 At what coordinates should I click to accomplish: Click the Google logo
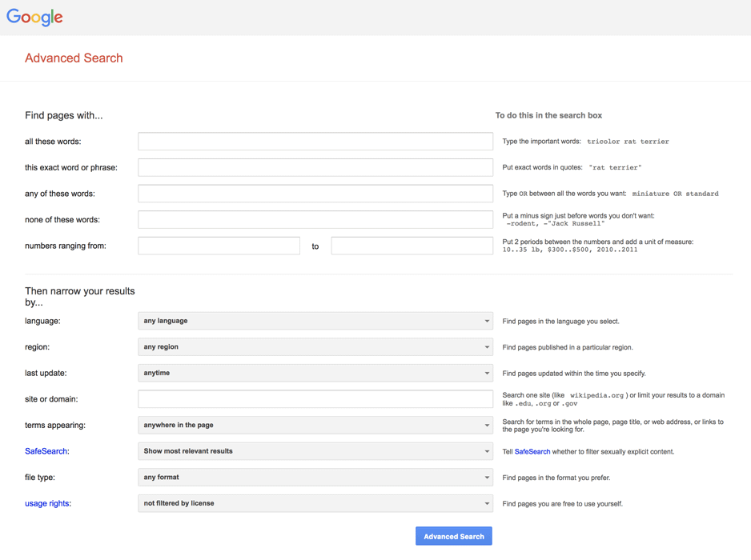coord(34,18)
